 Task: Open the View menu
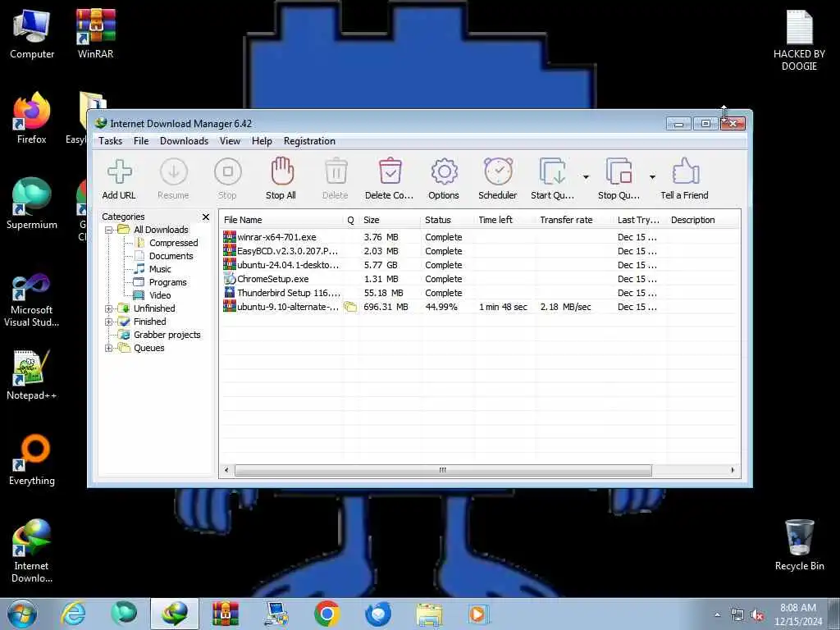pyautogui.click(x=230, y=141)
